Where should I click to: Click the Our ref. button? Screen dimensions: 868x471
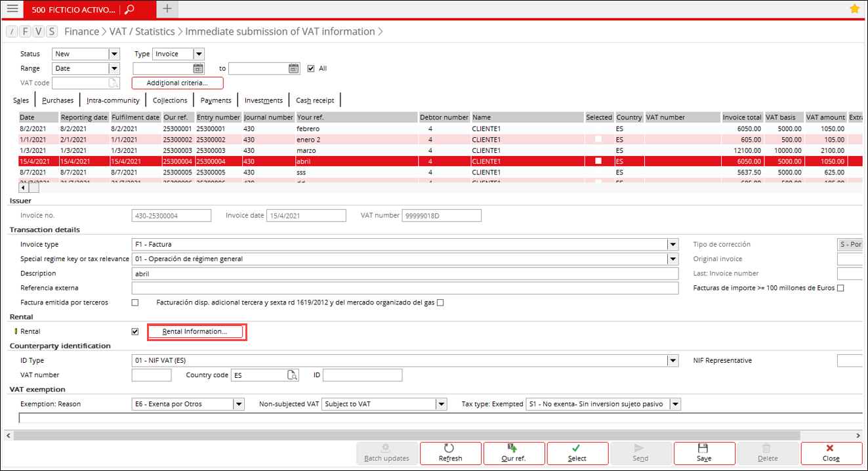(x=513, y=453)
